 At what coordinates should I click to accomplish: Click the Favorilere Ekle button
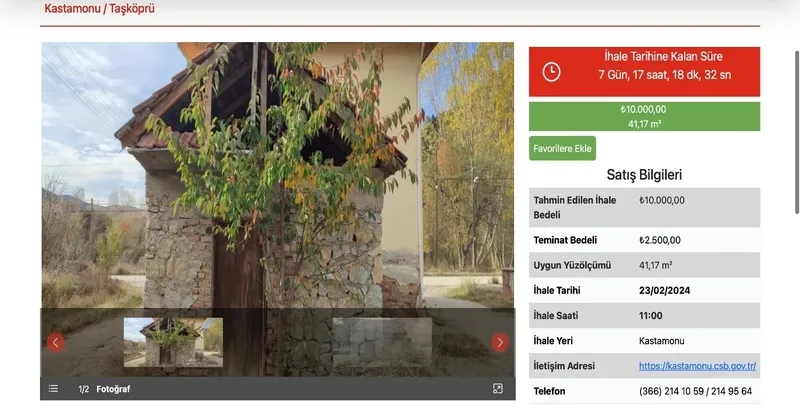point(562,148)
